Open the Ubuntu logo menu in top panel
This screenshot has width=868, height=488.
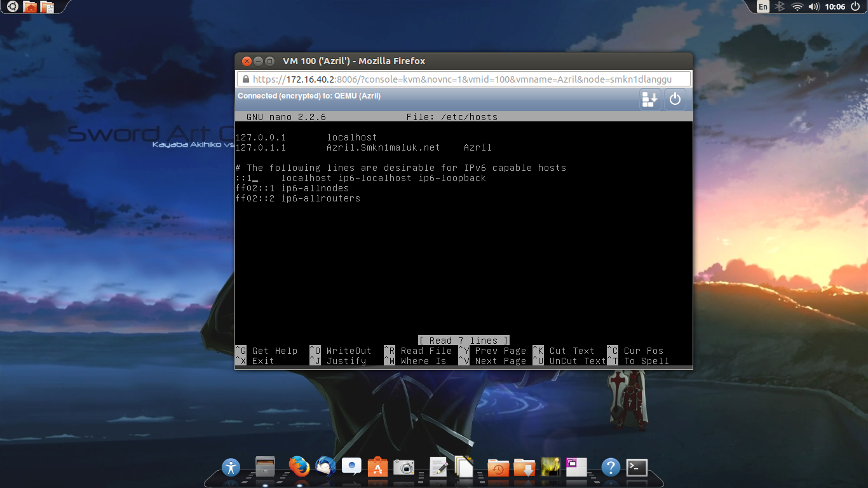12,7
